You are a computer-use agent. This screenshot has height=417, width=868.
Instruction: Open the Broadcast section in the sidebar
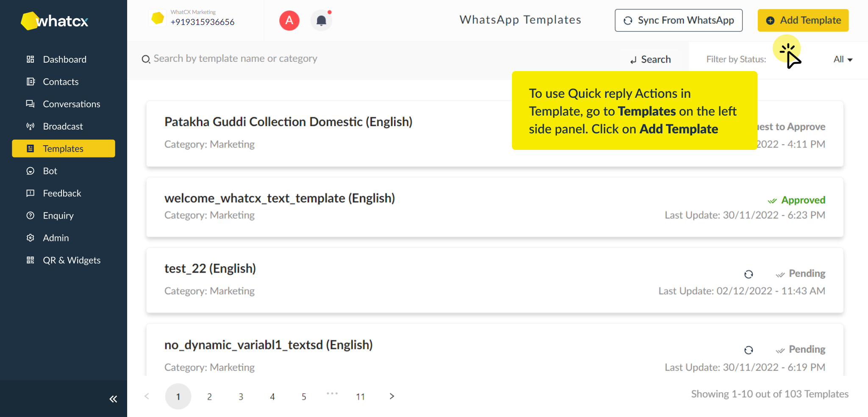coord(63,126)
